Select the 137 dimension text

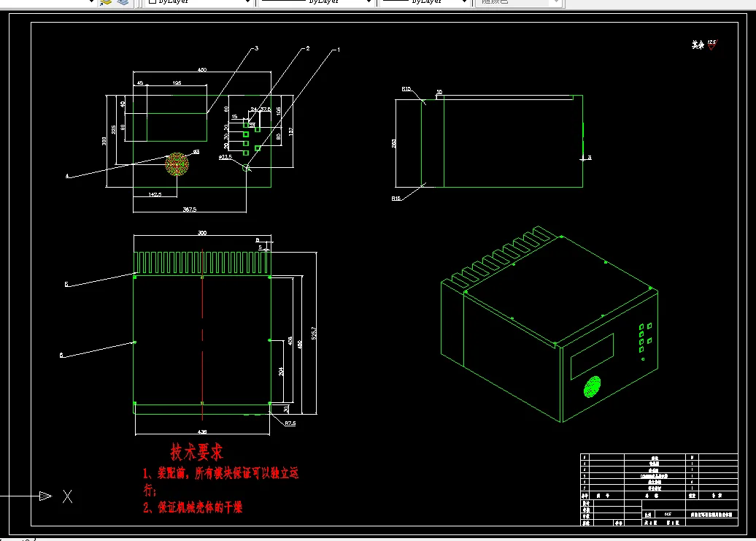(x=290, y=131)
